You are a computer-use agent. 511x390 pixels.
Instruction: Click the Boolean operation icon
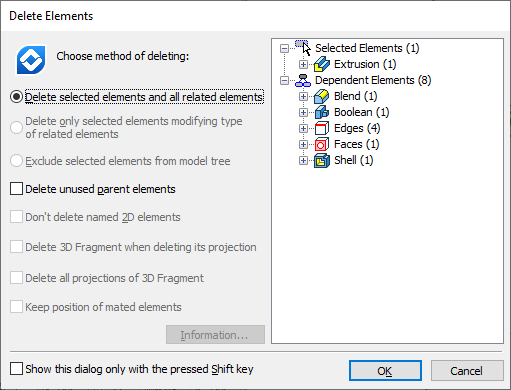coord(322,112)
